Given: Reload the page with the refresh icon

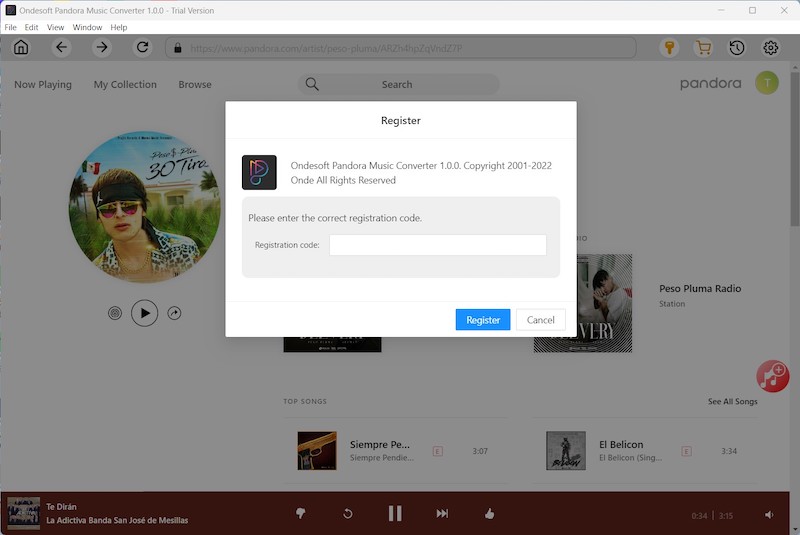Looking at the screenshot, I should pos(142,47).
